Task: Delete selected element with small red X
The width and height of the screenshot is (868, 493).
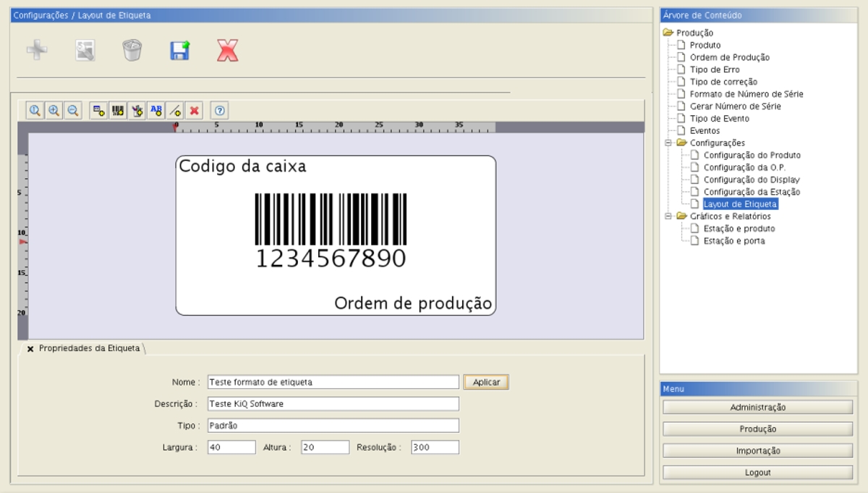Action: 194,111
